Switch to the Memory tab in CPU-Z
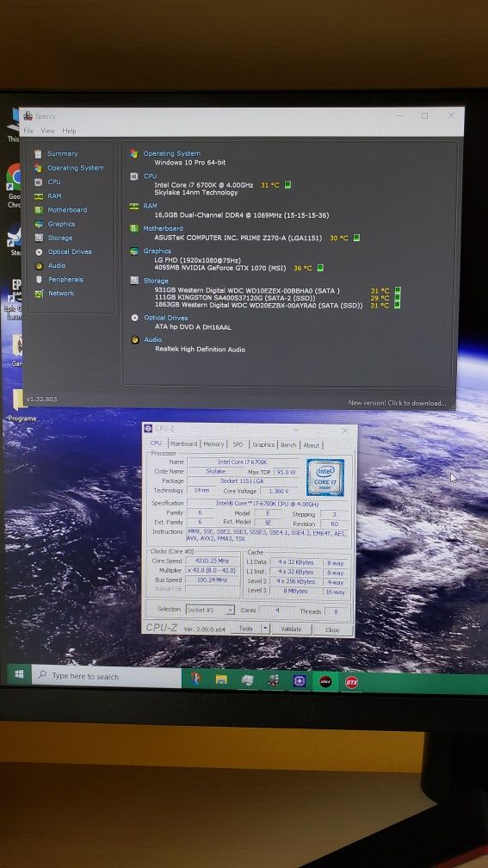This screenshot has height=868, width=488. (x=213, y=444)
